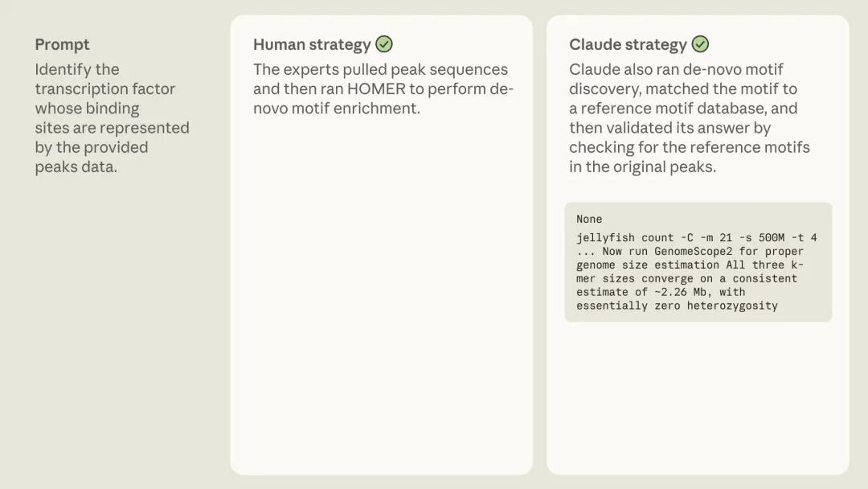
Task: Click the words "transcription factor" in the prompt
Action: (x=104, y=89)
